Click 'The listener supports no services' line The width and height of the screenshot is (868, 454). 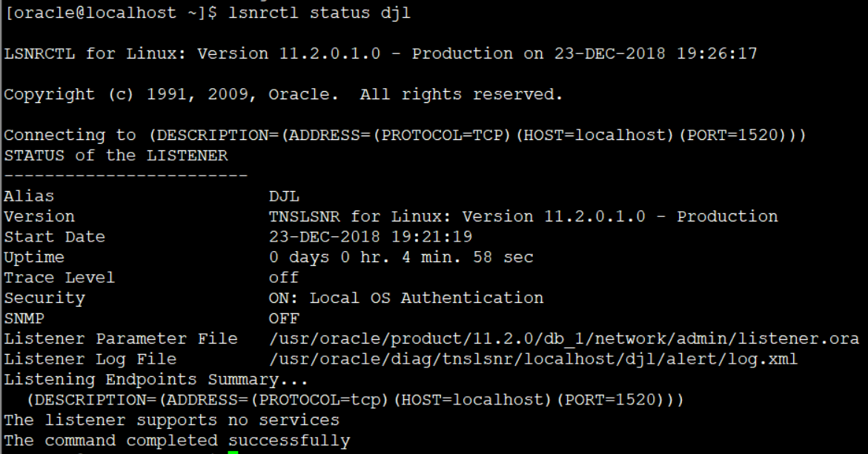172,420
